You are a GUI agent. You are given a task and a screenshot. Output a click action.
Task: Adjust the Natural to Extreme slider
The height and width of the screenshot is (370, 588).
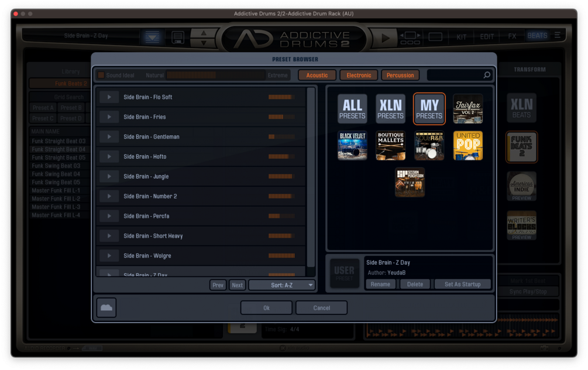216,75
